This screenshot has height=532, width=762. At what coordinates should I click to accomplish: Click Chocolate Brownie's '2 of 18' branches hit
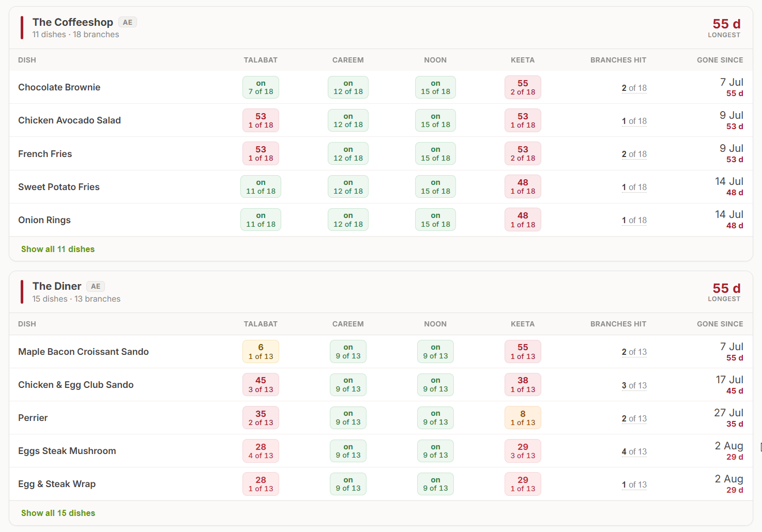[x=634, y=88]
